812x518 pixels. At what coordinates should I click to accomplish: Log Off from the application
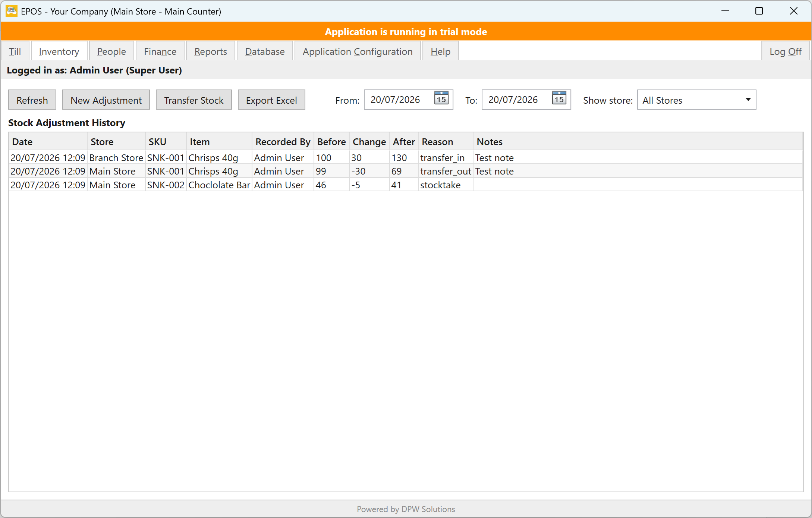tap(786, 51)
